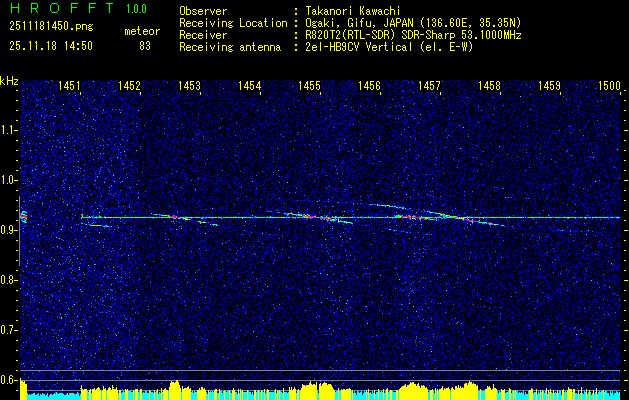
Task: Click the 0.9 kHz axis tick label
Action: (x=8, y=230)
